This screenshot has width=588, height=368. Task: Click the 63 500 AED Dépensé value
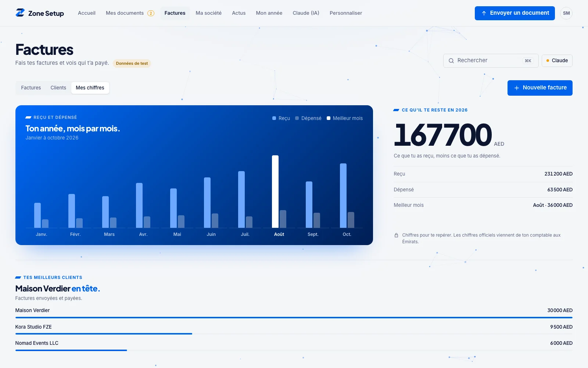(560, 190)
